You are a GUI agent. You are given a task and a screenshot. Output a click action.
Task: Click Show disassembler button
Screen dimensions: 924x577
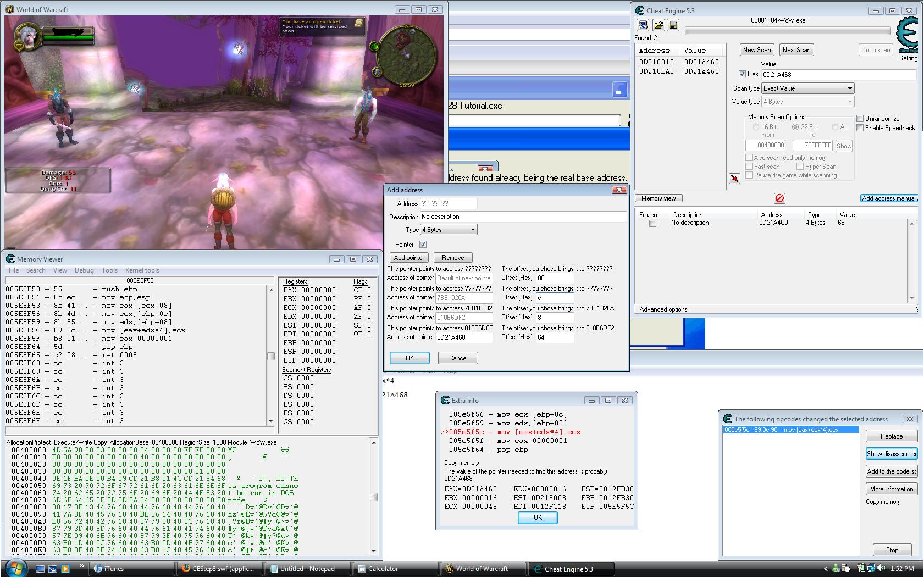point(892,454)
